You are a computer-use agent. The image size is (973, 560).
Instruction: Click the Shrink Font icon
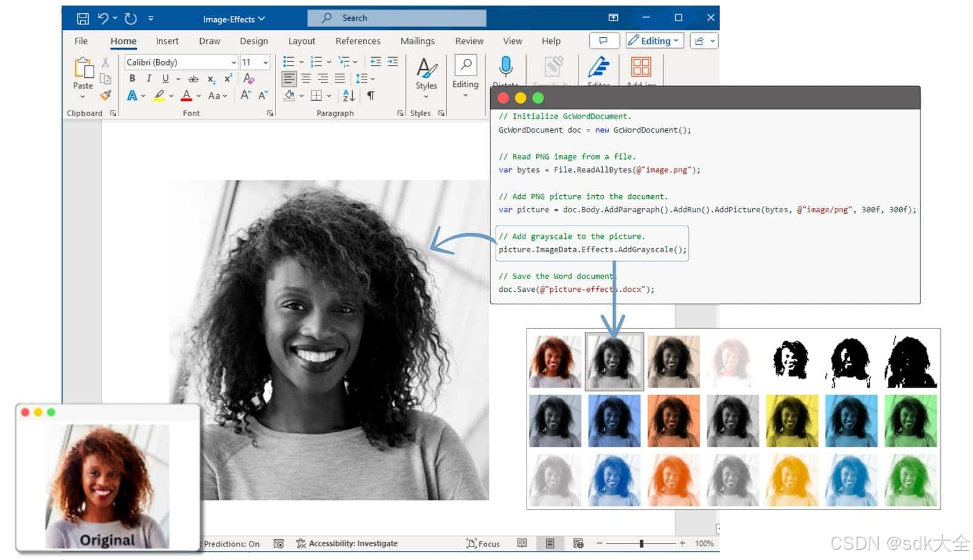pyautogui.click(x=263, y=95)
